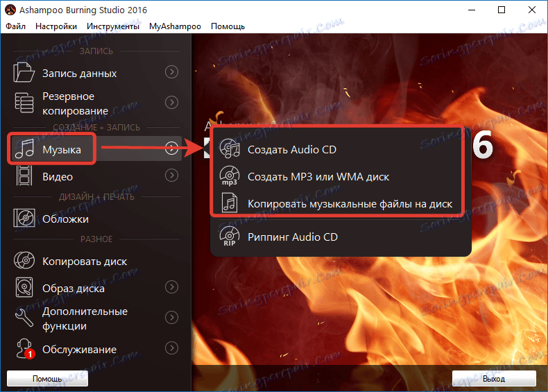Expand the Видео submenu arrow
The image size is (548, 392).
coord(171,176)
